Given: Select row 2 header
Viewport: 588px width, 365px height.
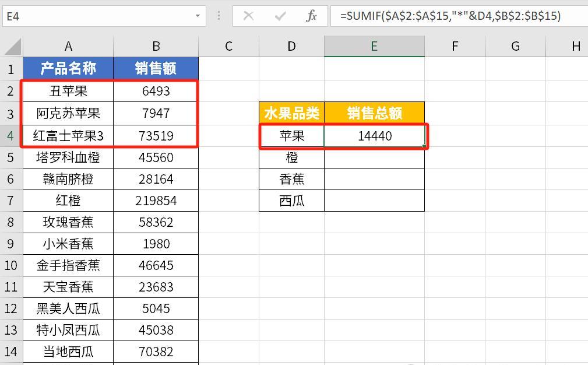Looking at the screenshot, I should tap(11, 91).
